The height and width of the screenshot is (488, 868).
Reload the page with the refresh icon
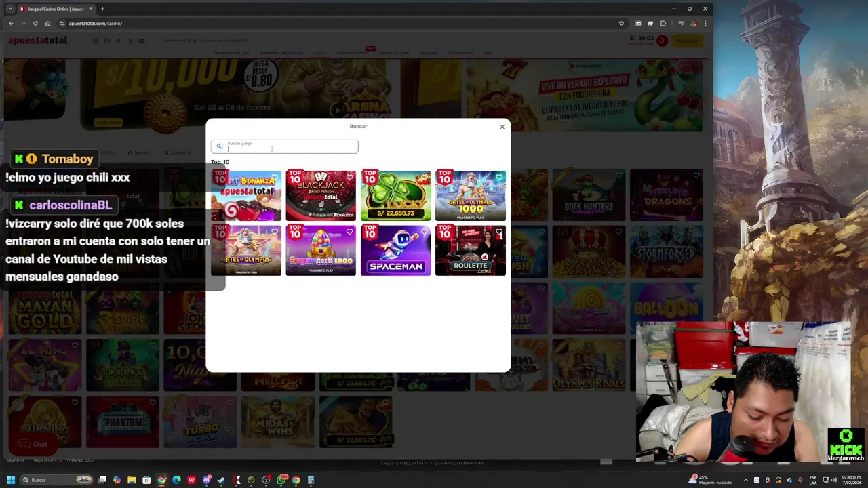click(35, 23)
